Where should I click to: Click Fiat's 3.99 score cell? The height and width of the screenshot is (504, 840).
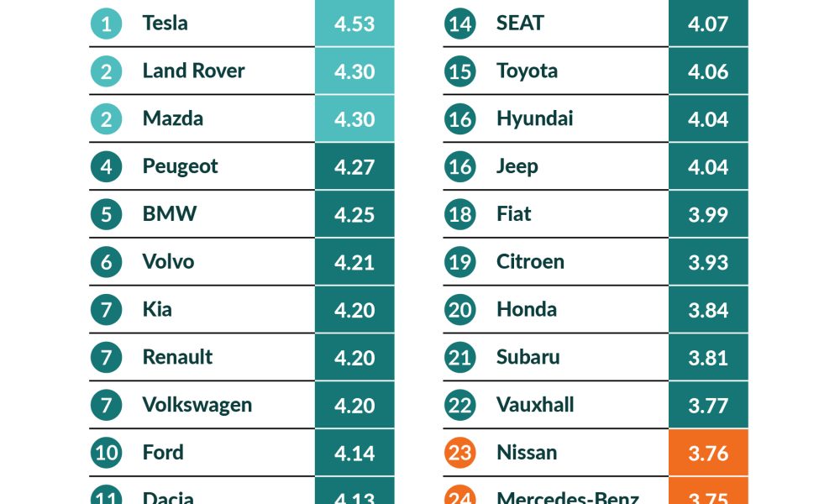click(708, 214)
